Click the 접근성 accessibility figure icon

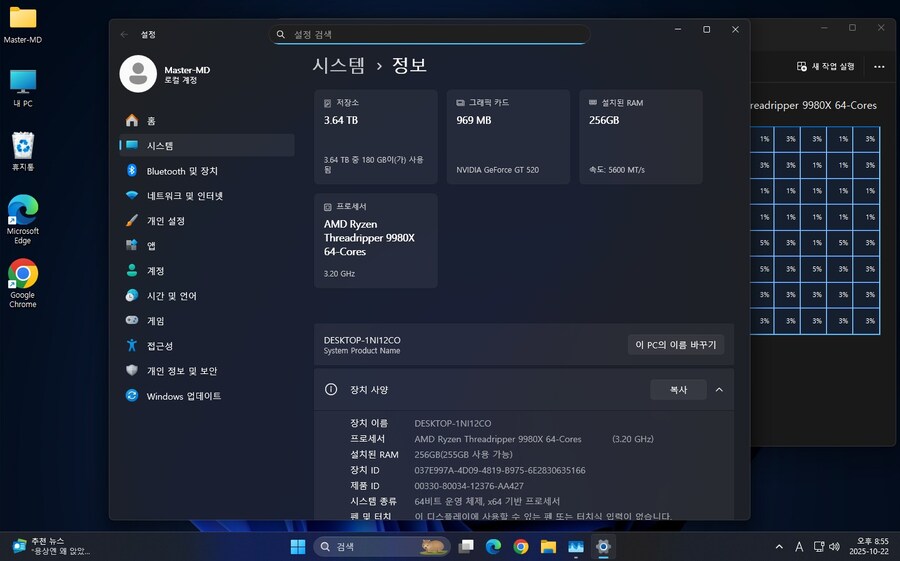coord(132,346)
